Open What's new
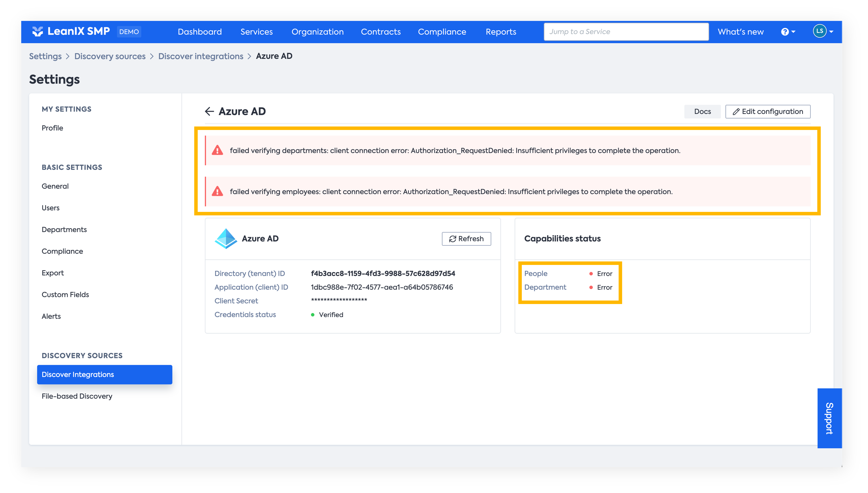The width and height of the screenshot is (868, 493). pos(740,32)
